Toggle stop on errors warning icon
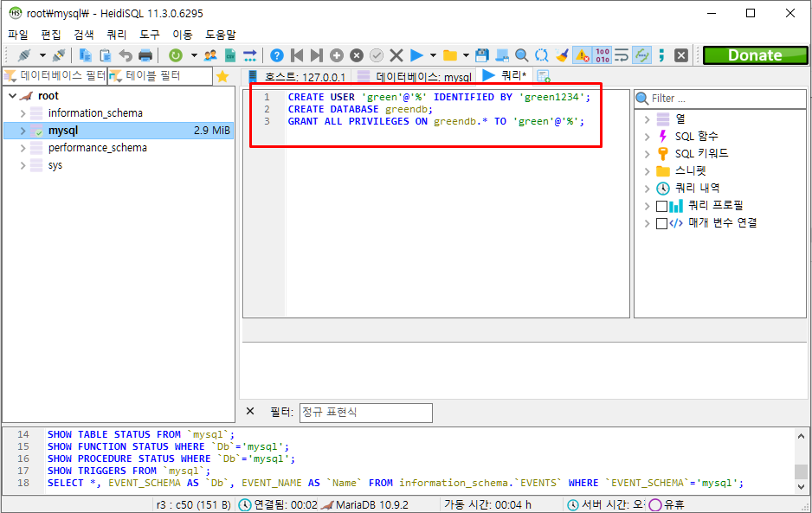This screenshot has height=513, width=812. [x=582, y=55]
